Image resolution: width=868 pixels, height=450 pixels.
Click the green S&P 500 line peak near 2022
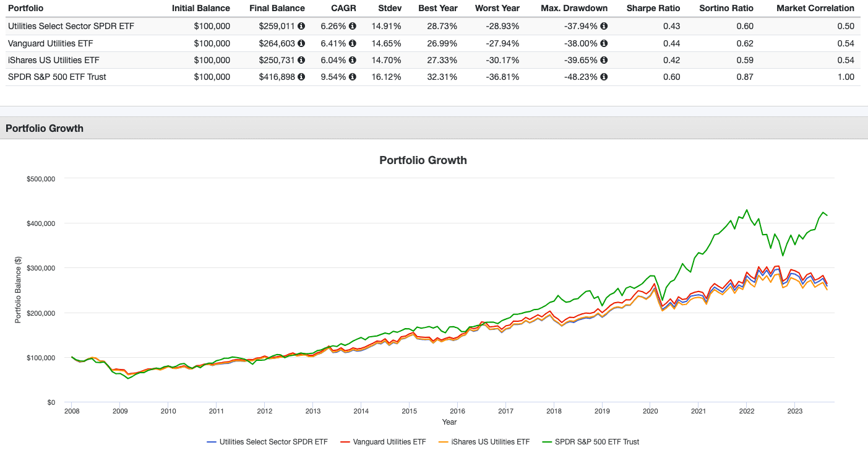[747, 210]
